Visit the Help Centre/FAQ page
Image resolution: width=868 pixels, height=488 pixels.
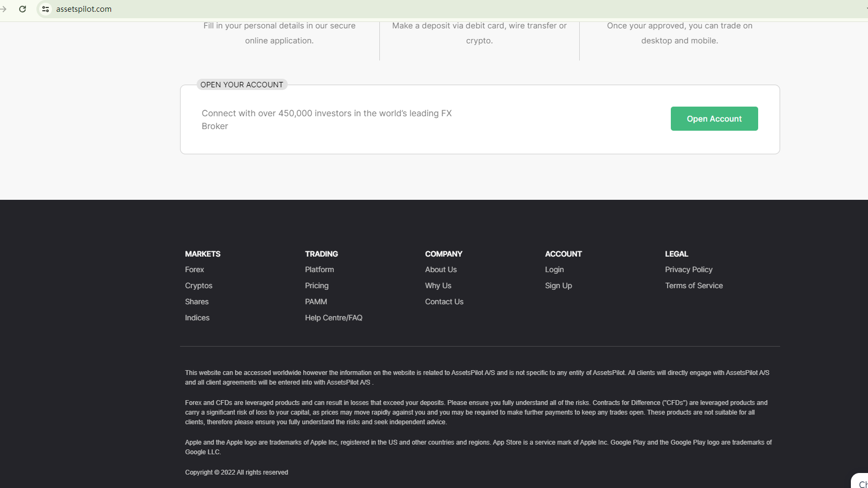pos(334,318)
